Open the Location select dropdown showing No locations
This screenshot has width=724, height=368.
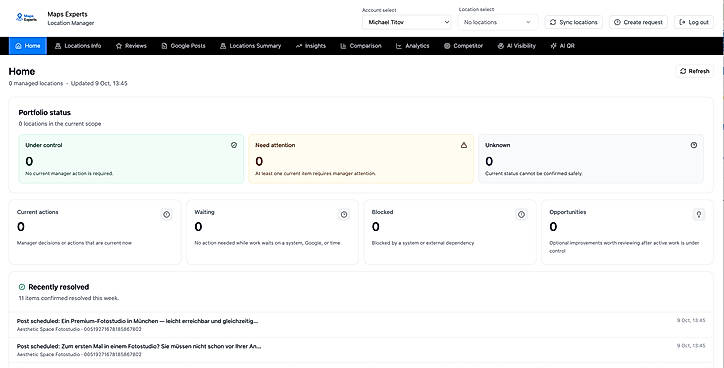pos(497,22)
